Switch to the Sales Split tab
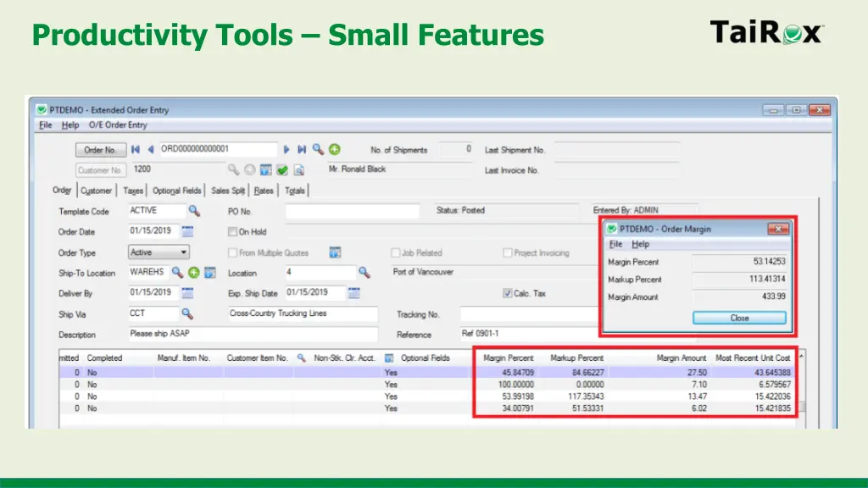 228,191
